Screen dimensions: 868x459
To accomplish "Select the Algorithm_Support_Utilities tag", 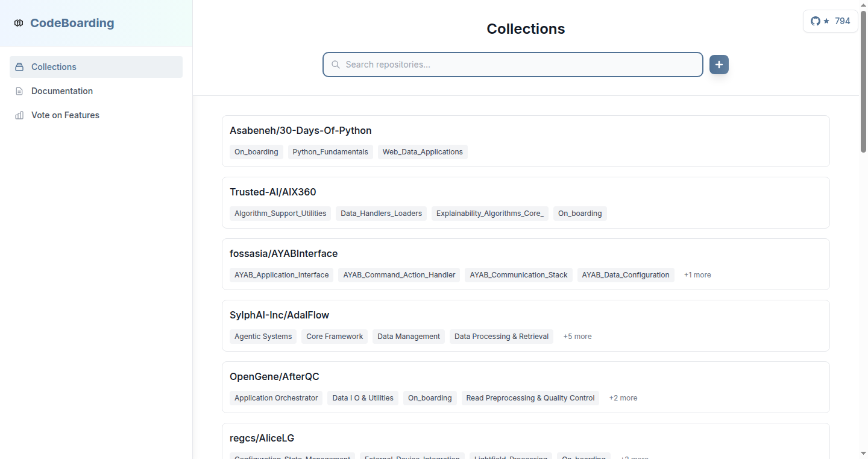I will pyautogui.click(x=280, y=214).
